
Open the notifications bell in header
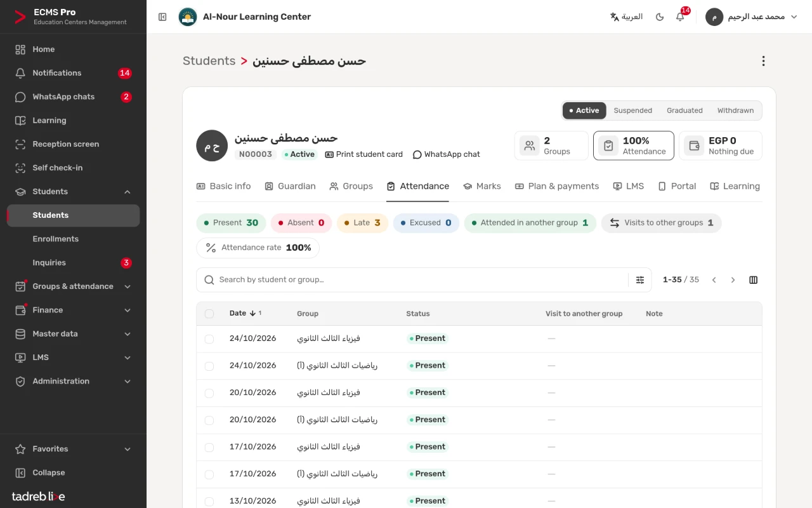680,17
